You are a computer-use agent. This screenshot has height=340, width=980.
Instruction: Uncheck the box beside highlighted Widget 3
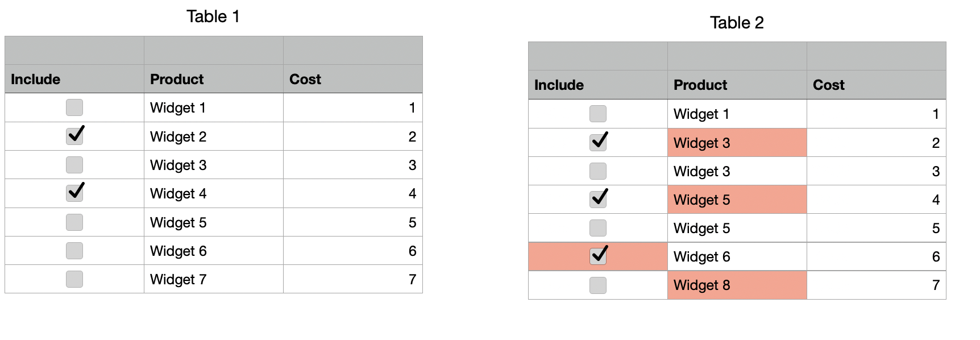[x=598, y=142]
